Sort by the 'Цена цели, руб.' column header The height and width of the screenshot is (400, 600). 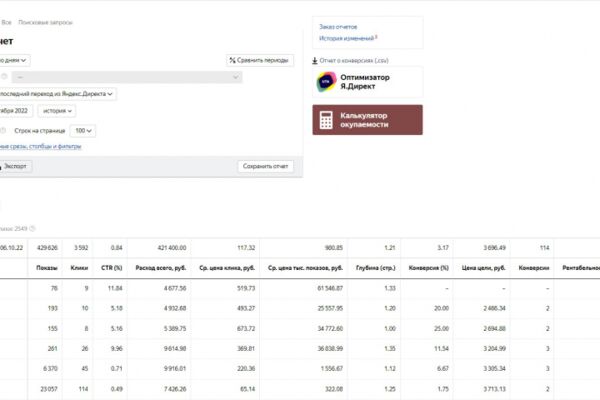click(x=484, y=268)
